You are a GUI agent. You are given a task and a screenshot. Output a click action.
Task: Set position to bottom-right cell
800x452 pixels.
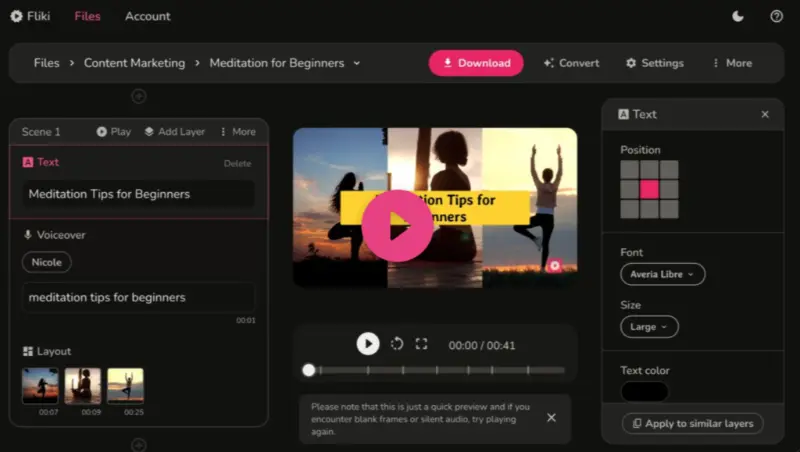pyautogui.click(x=669, y=209)
